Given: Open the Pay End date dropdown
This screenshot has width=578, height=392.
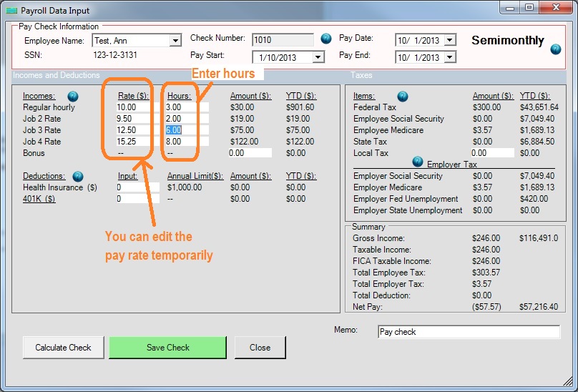Looking at the screenshot, I should pyautogui.click(x=449, y=57).
